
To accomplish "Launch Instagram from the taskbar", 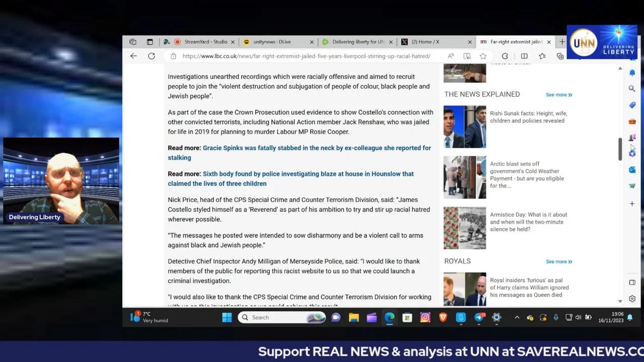I will point(425,317).
